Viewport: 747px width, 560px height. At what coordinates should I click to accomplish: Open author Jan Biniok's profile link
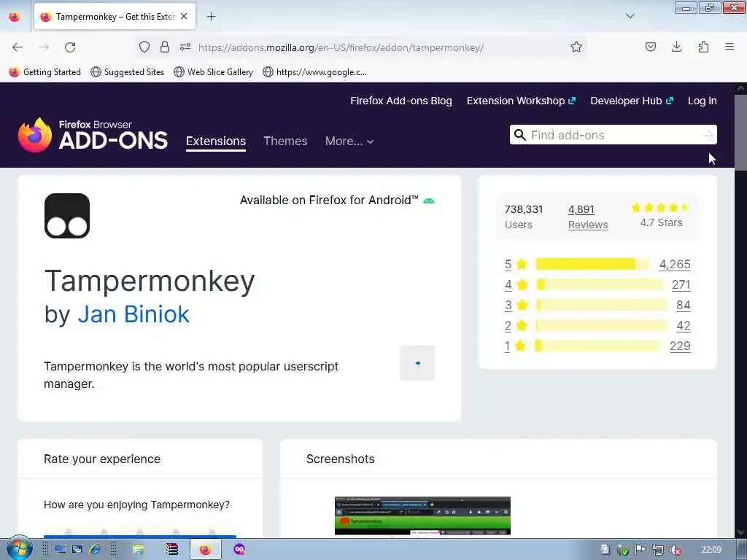[133, 314]
